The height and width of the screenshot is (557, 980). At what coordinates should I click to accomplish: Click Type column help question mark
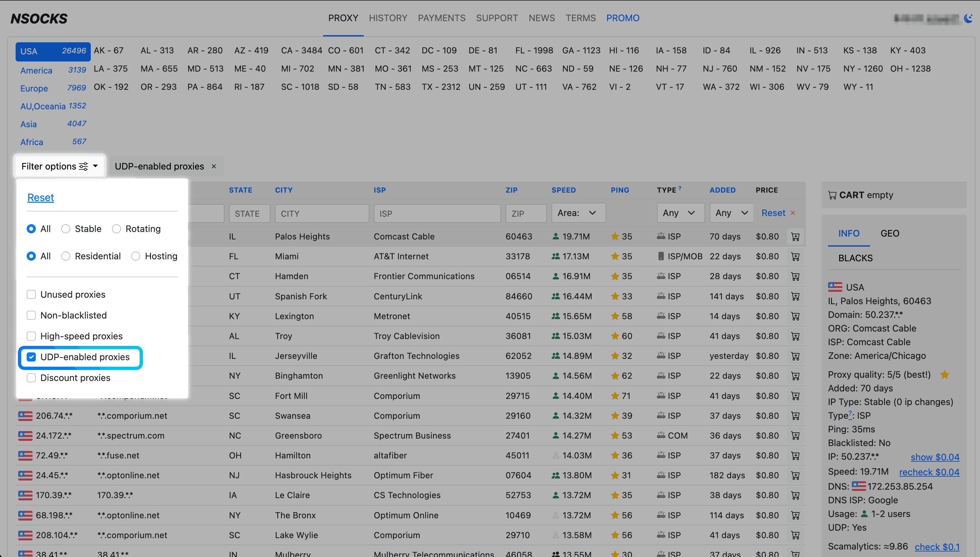[680, 188]
